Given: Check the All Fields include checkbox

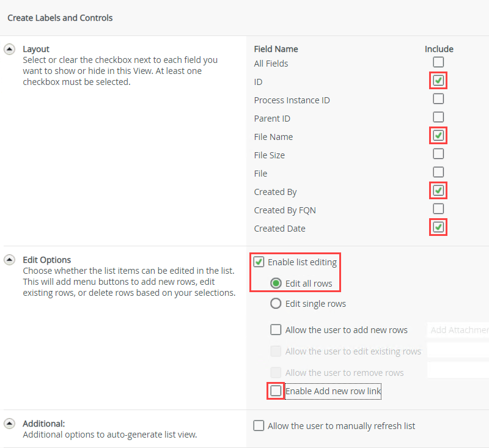Looking at the screenshot, I should pos(438,62).
